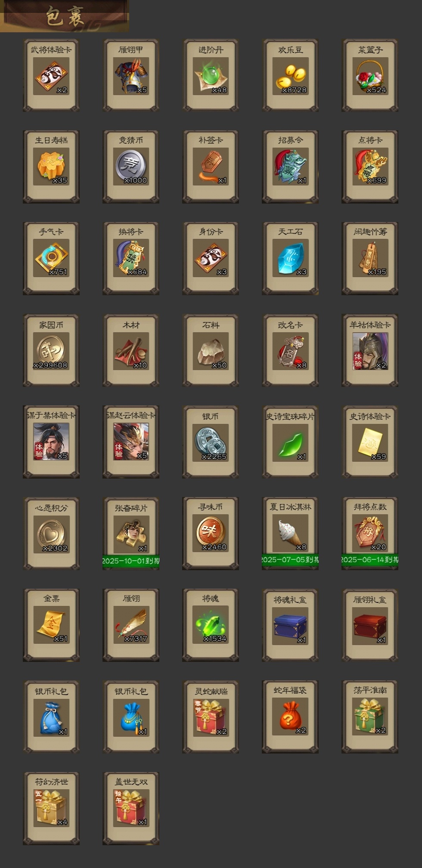The height and width of the screenshot is (868, 422).
Task: Click the 包裹 header title banner
Action: point(65,16)
